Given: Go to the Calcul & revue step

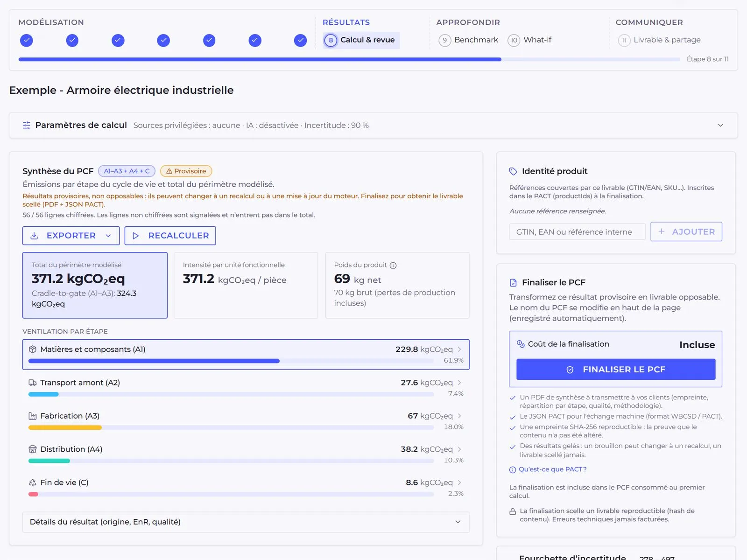Looking at the screenshot, I should coord(361,40).
